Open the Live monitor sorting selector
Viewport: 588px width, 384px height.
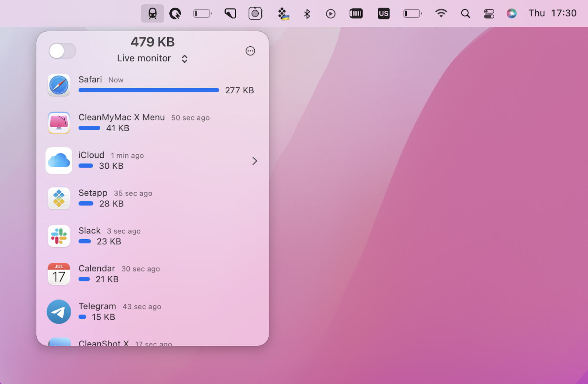point(184,58)
